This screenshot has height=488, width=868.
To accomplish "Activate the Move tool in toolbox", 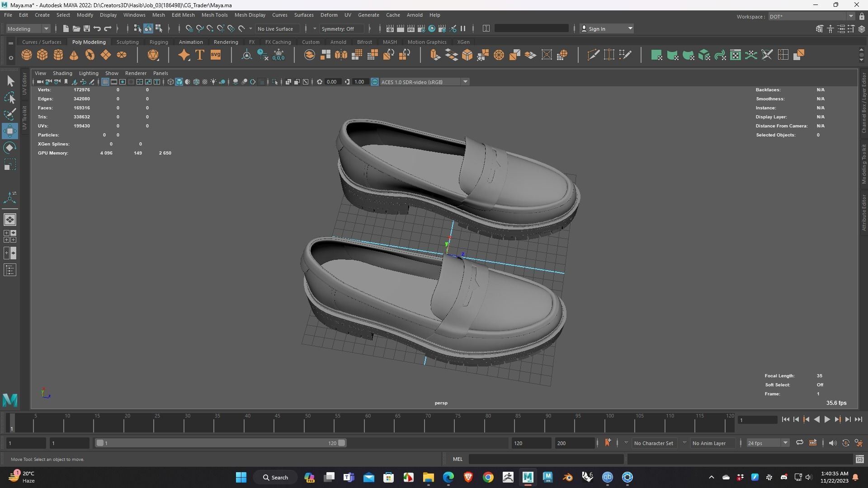I will click(10, 131).
